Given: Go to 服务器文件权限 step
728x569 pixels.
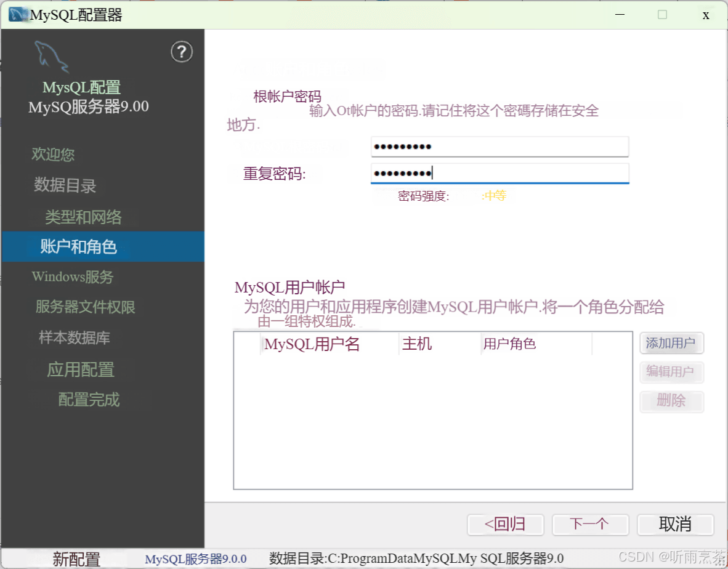Looking at the screenshot, I should [x=86, y=307].
